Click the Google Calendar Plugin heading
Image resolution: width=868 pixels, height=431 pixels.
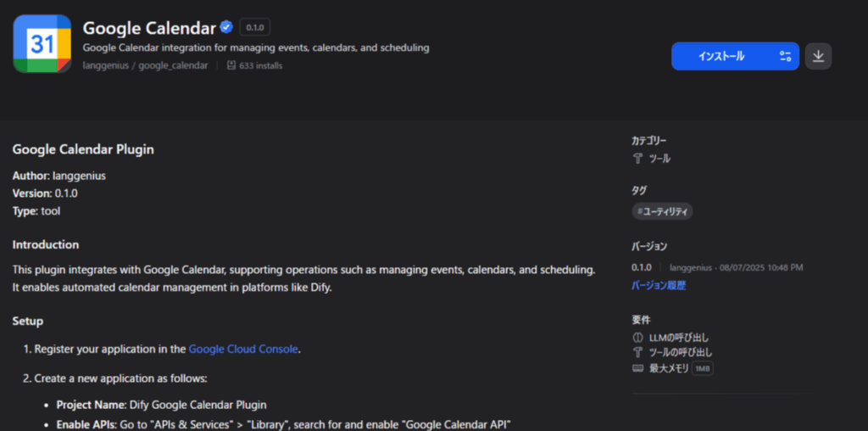coord(83,149)
